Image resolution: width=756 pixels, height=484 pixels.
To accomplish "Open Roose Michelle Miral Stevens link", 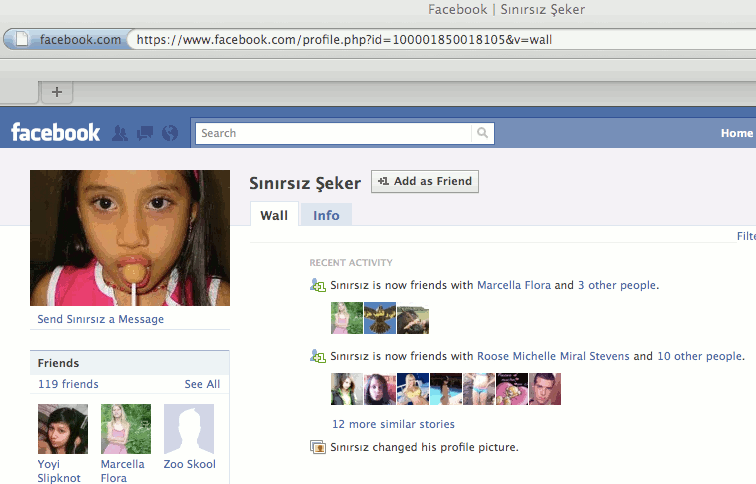I will click(553, 356).
